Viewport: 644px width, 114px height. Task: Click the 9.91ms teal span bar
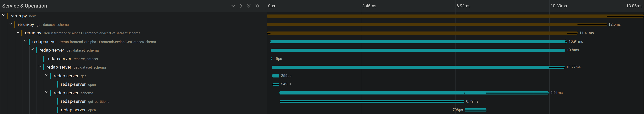(400, 93)
